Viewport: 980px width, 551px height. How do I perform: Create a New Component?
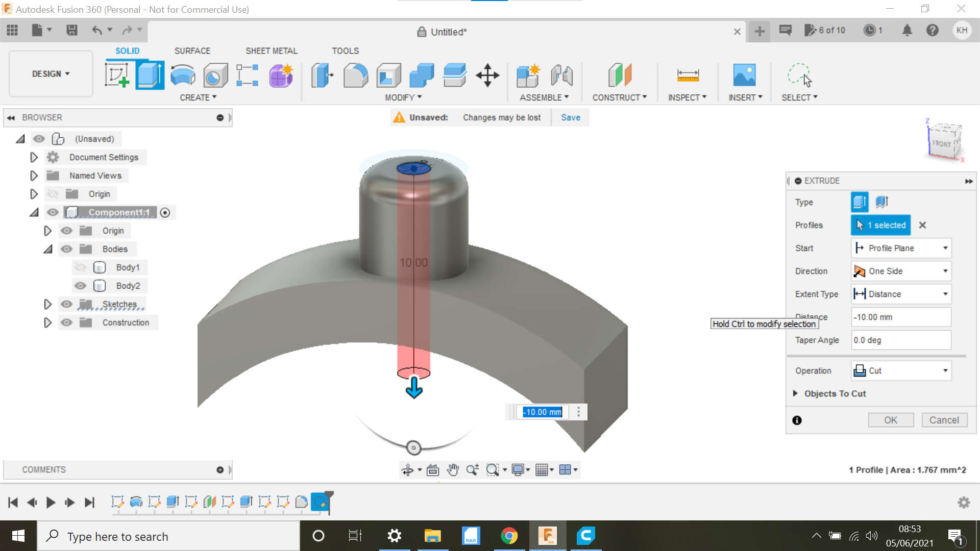[x=528, y=75]
